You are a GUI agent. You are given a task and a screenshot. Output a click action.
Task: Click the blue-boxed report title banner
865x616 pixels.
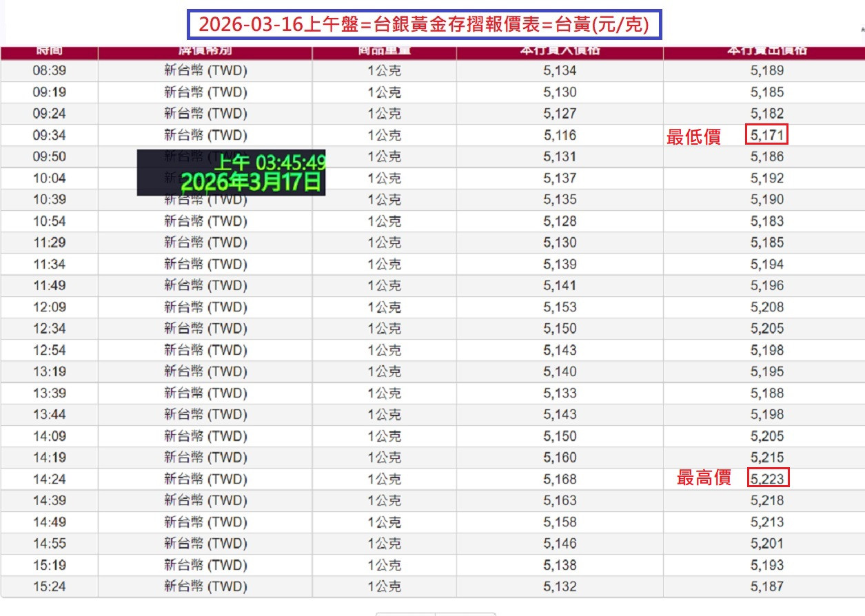(x=425, y=24)
